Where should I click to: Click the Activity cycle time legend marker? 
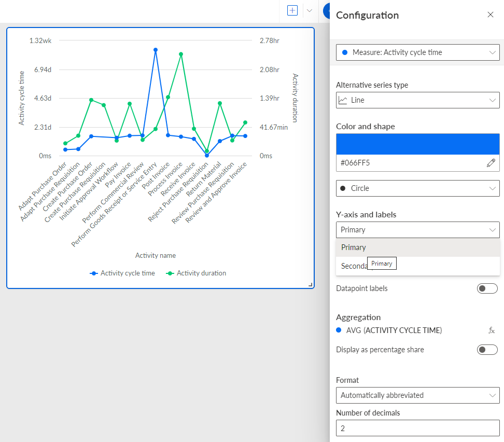point(93,273)
